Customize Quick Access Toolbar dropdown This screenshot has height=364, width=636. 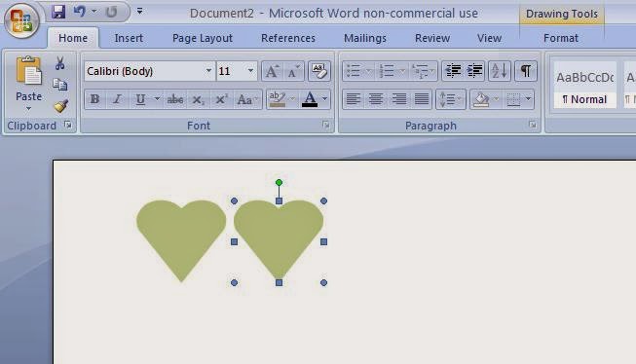(x=139, y=11)
